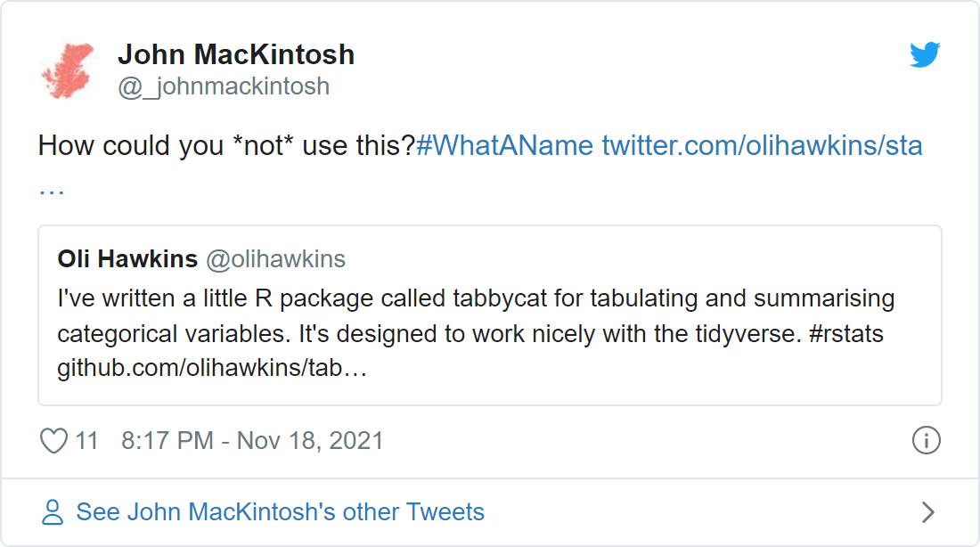Open the #WhatAName hashtag
The width and height of the screenshot is (980, 547).
(x=504, y=145)
